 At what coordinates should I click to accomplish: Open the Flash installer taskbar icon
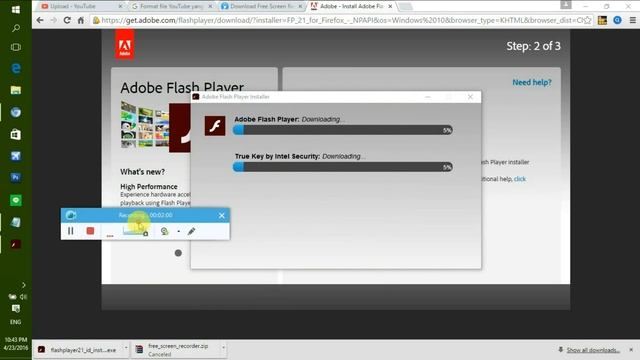tap(16, 244)
